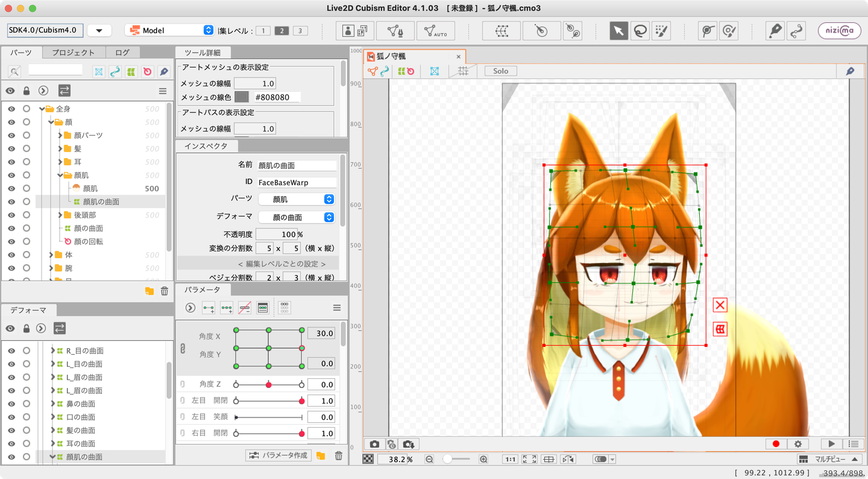Select the arrow selection tool
Image resolution: width=868 pixels, height=479 pixels.
(x=618, y=31)
